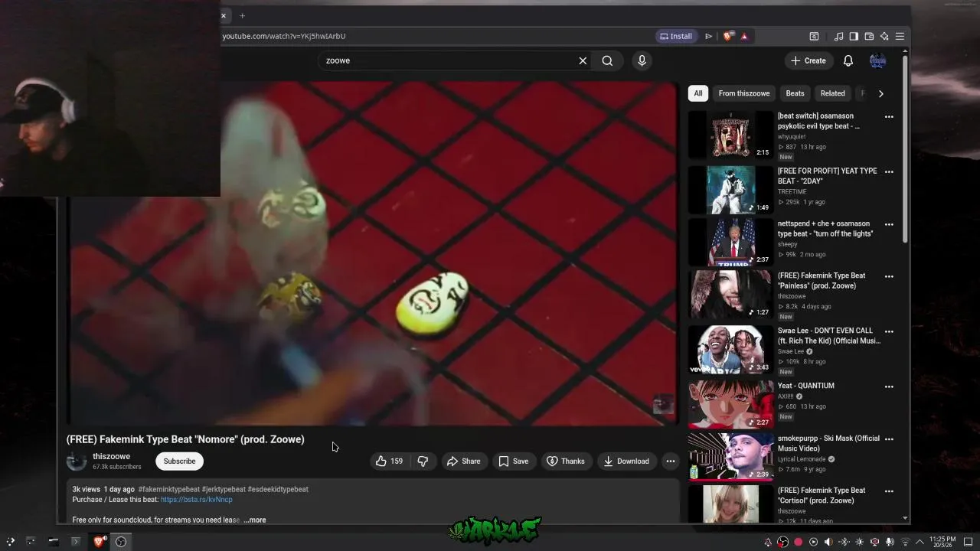980x551 pixels.
Task: Click the red recording tray indicator
Action: pyautogui.click(x=798, y=542)
